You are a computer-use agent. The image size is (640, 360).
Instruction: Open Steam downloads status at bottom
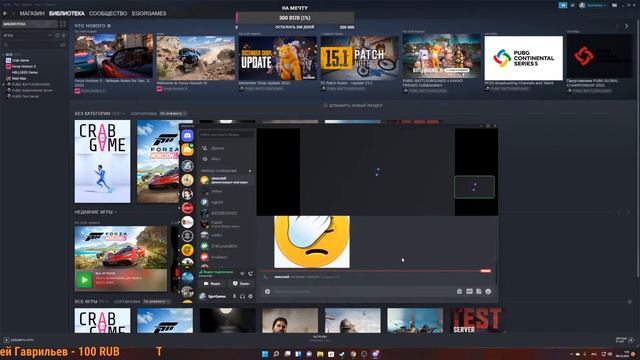[x=320, y=338]
